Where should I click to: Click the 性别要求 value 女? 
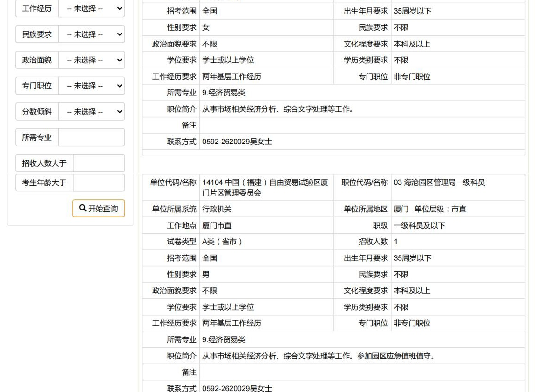tap(205, 27)
